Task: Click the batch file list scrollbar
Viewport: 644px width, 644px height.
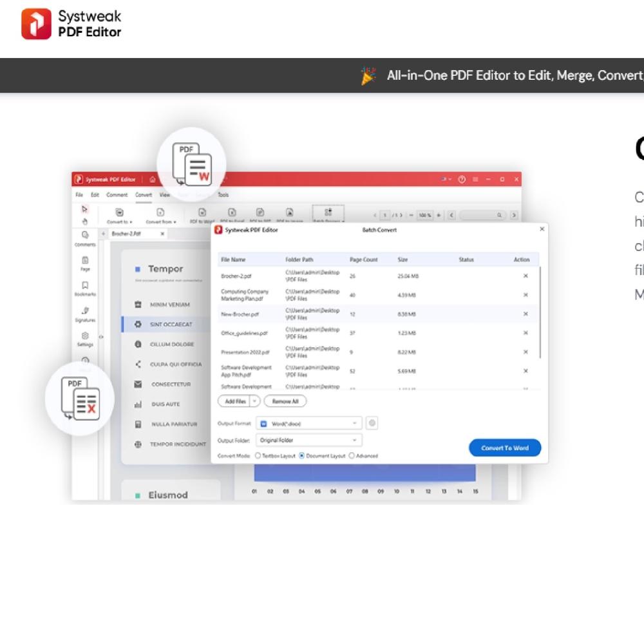Action: coord(540,312)
